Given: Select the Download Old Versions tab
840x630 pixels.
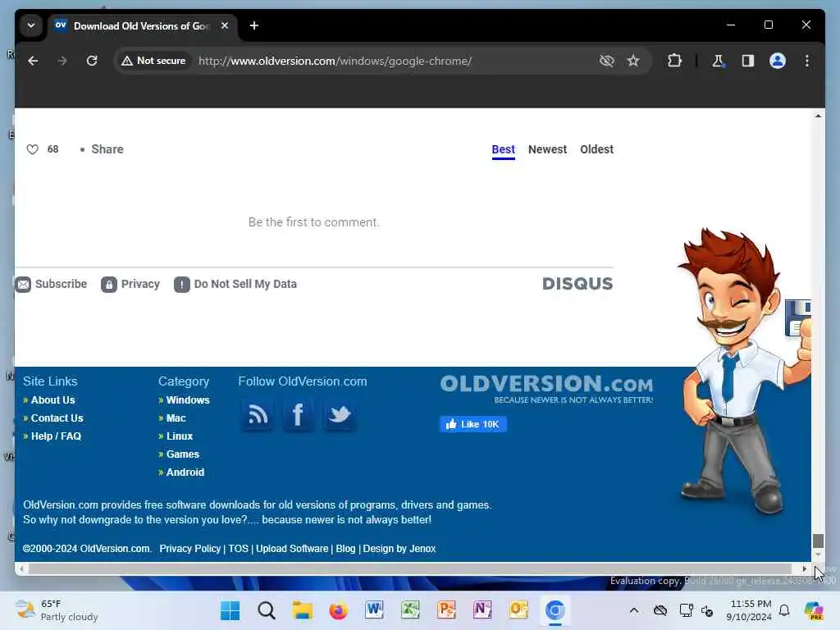Looking at the screenshot, I should [x=142, y=25].
